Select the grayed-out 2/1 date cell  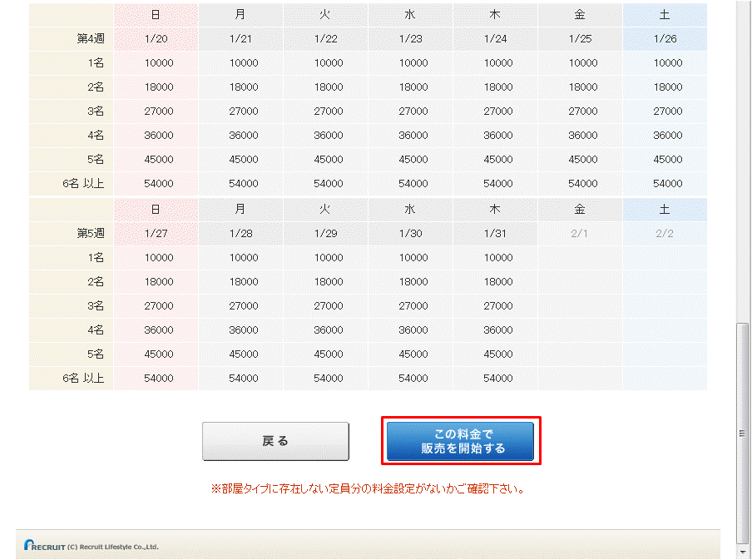tap(580, 234)
